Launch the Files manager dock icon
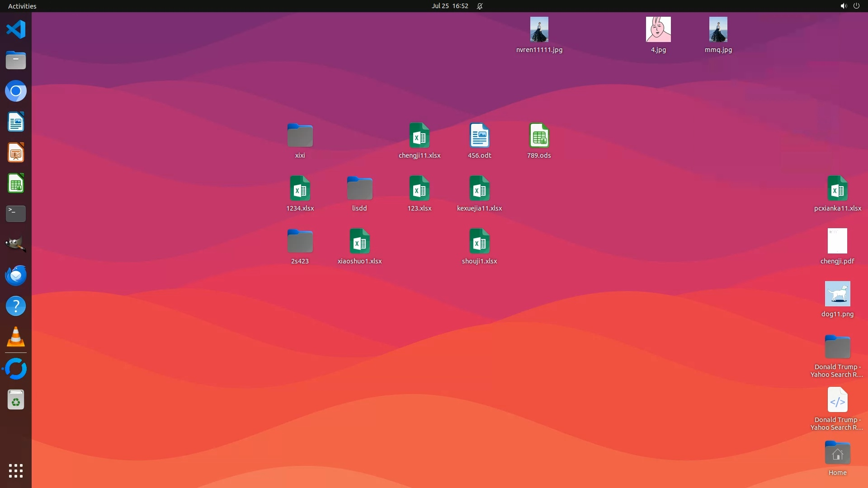Viewport: 868px width, 488px height. (16, 60)
